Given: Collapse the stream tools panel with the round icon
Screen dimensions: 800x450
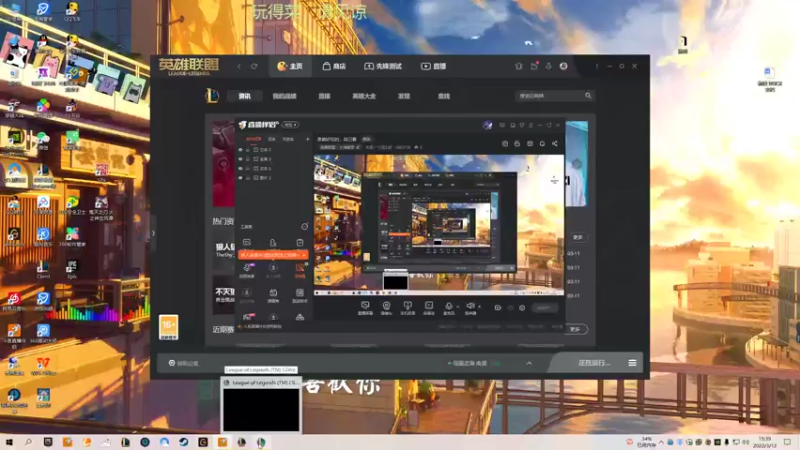Looking at the screenshot, I should click(x=305, y=227).
